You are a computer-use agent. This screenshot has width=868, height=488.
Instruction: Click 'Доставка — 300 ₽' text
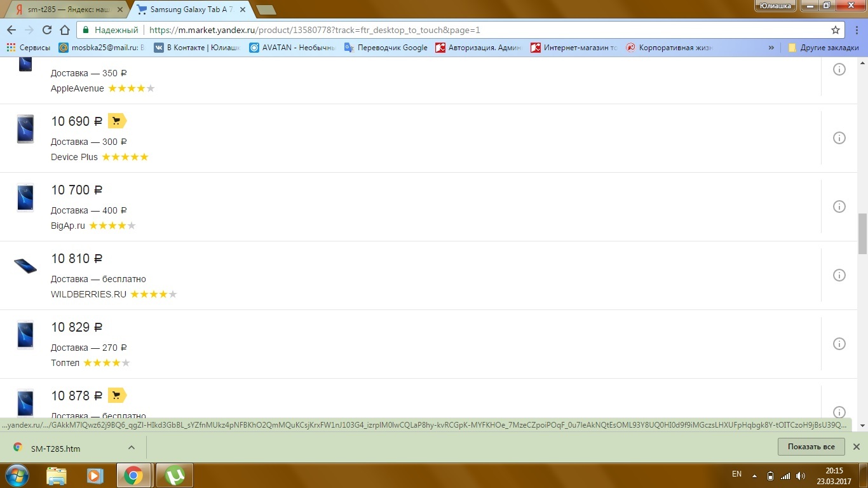[x=89, y=142]
